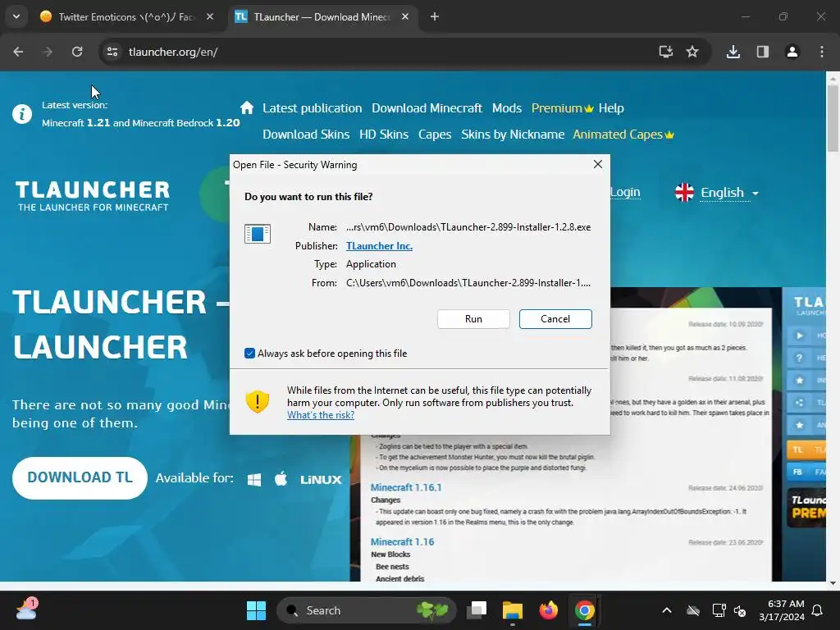Bookmark this page with the star icon
The image size is (840, 630).
tap(692, 52)
